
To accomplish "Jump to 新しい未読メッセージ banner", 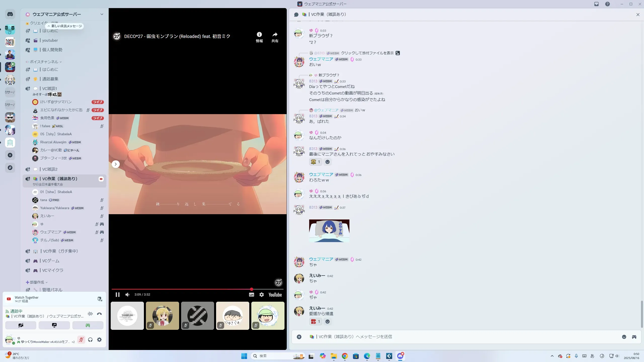I will coord(65,26).
